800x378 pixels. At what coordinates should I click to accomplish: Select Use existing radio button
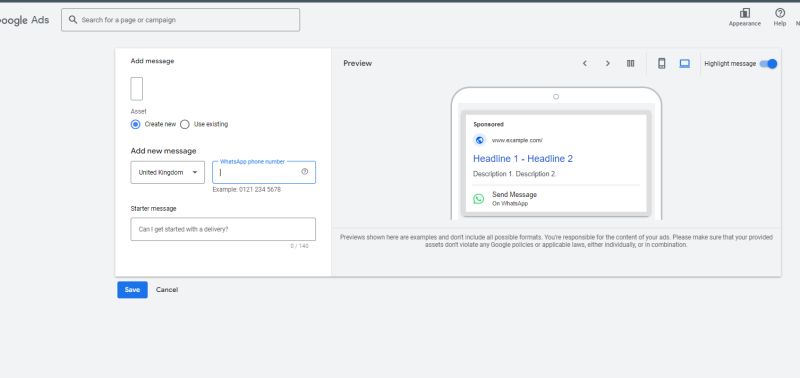pos(185,124)
